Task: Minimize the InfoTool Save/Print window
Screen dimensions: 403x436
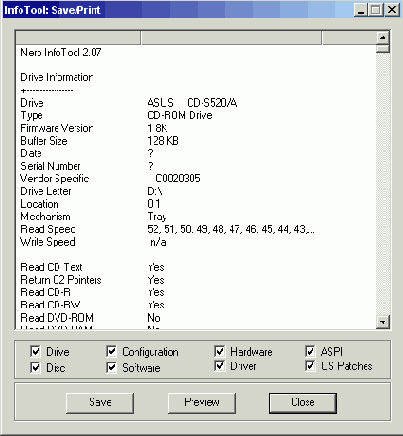Action: tap(360, 10)
